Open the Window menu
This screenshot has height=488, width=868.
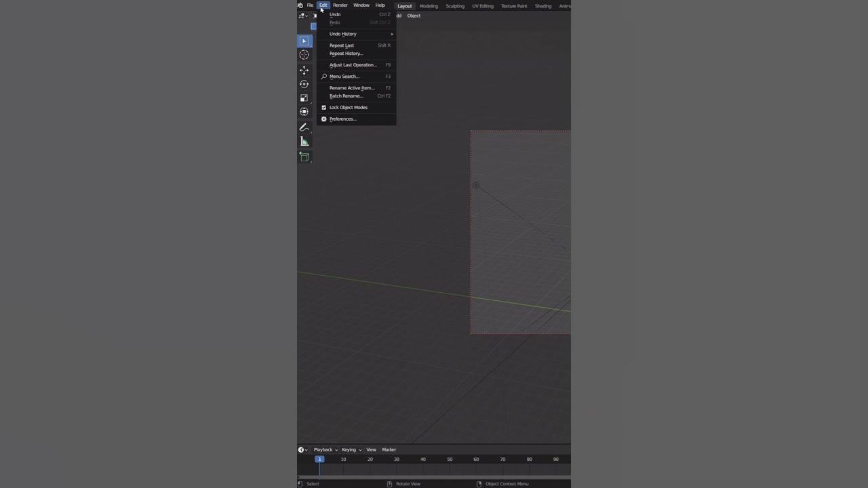(x=361, y=5)
